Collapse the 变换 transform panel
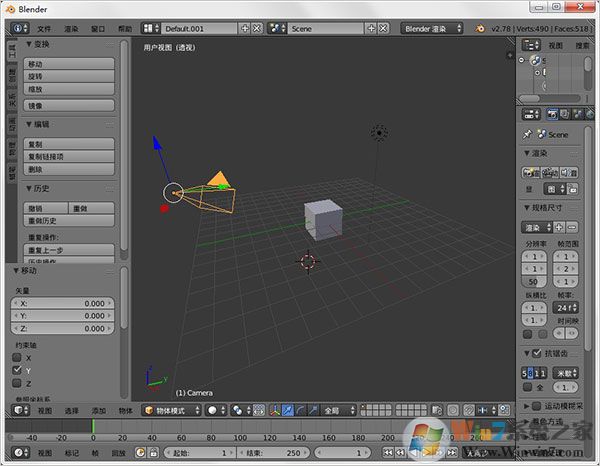The width and height of the screenshot is (600, 466). point(29,44)
